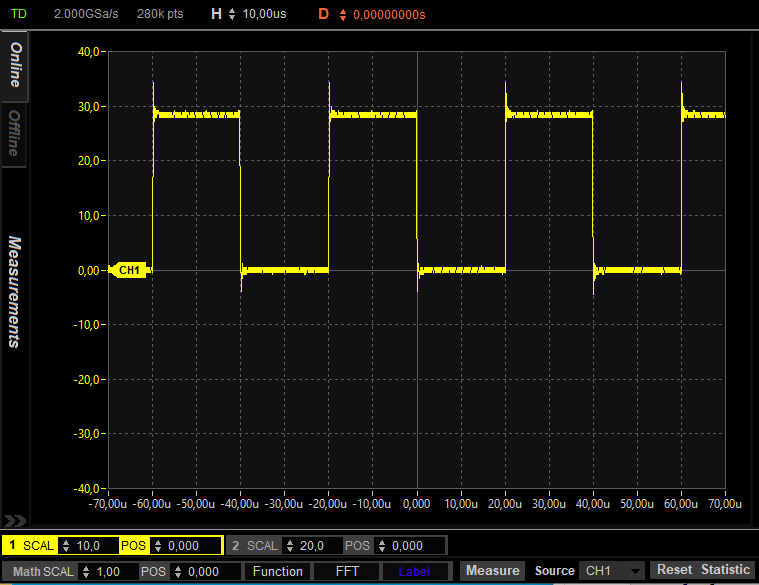Select channel 1 toggle button
Image resolution: width=759 pixels, height=585 pixels.
point(13,545)
